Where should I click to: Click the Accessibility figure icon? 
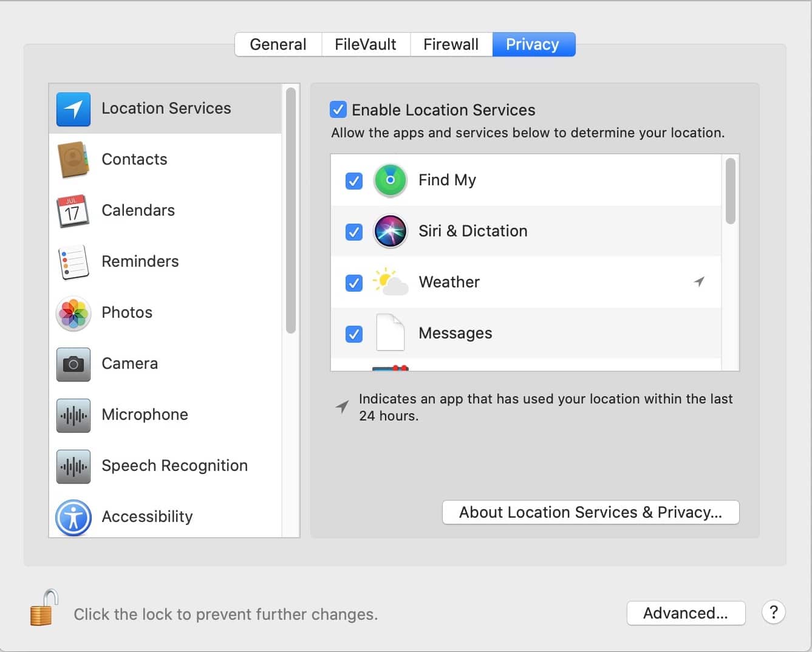(x=73, y=517)
